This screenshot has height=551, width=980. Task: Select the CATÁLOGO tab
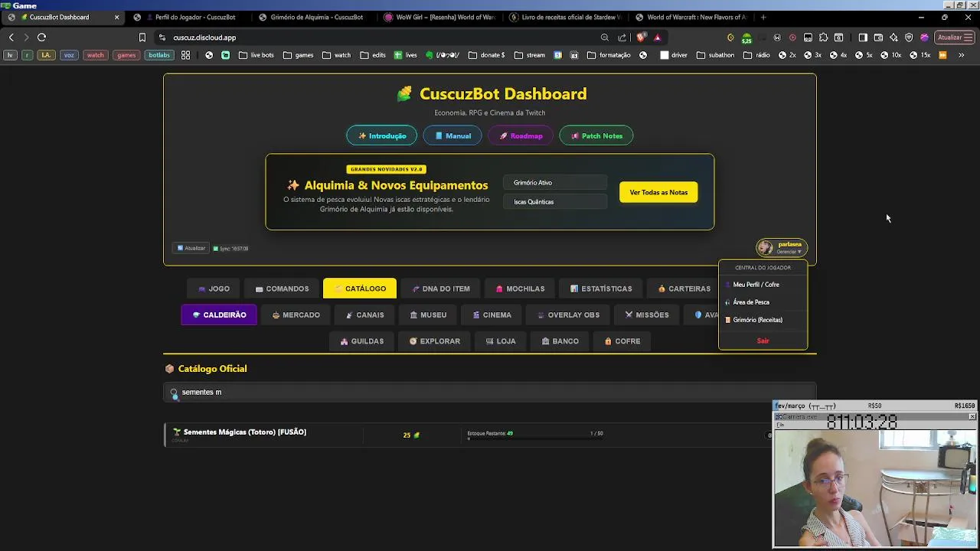[x=360, y=289]
